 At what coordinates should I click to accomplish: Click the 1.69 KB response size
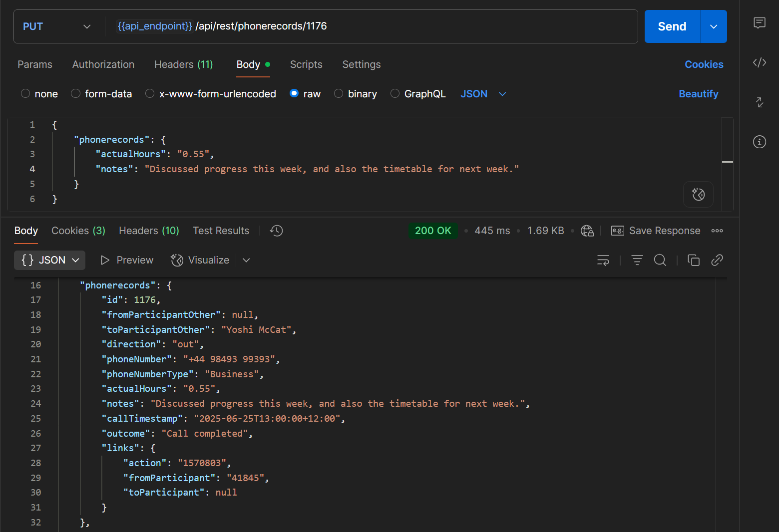(x=545, y=231)
